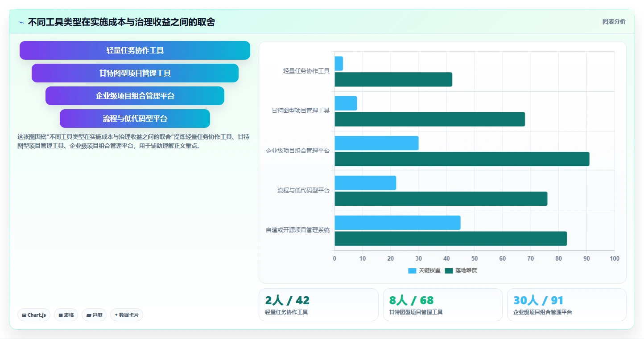The width and height of the screenshot is (644, 339).
Task: Click the 表格 tag chip
Action: tap(66, 315)
